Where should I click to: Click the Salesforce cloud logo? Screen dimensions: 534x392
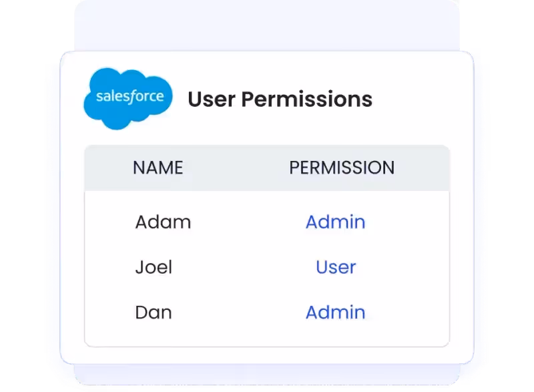128,98
